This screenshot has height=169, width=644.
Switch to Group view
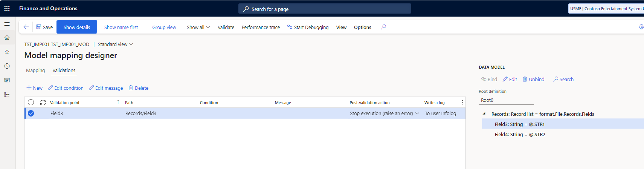pos(164,27)
